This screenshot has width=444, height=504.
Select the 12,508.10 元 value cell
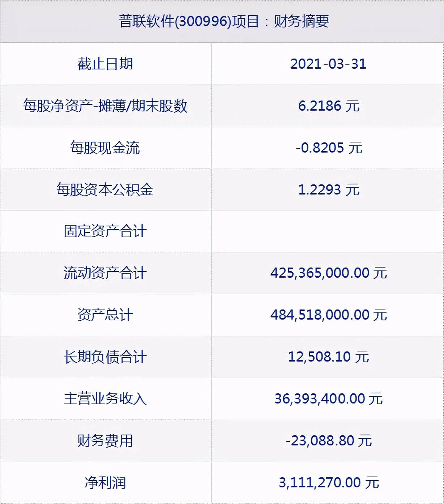(x=328, y=357)
